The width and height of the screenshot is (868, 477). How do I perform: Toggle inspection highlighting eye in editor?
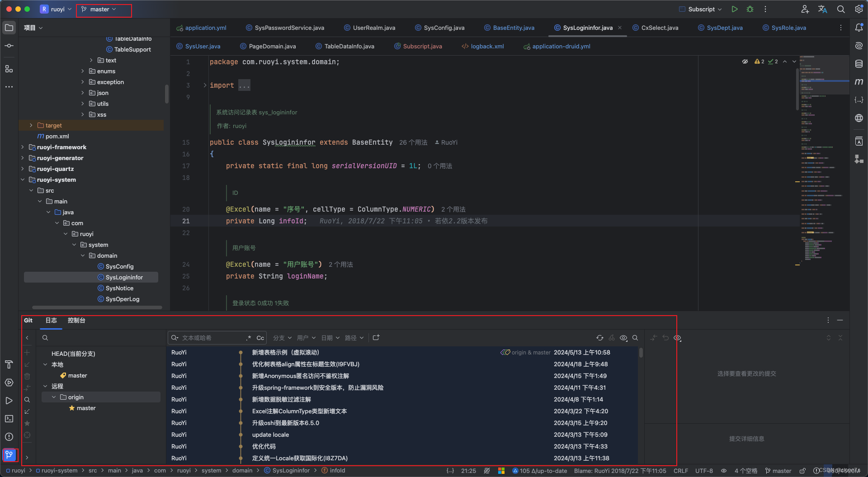745,61
